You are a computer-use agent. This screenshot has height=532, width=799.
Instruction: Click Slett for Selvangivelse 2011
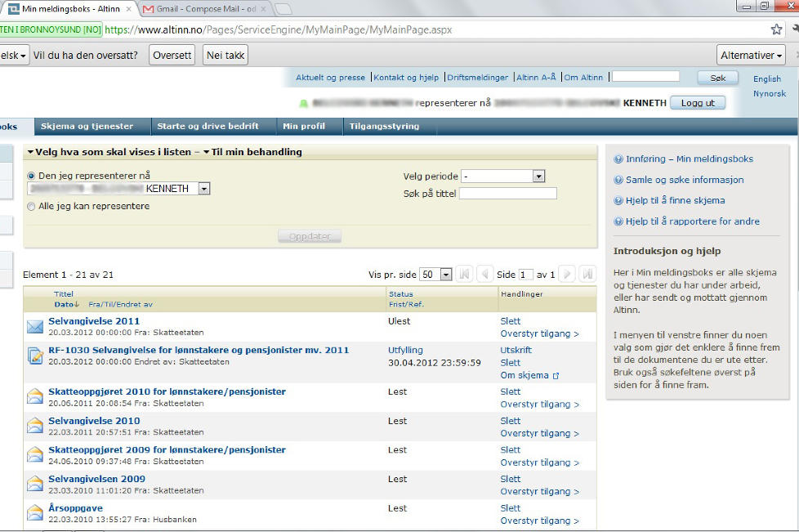[510, 321]
